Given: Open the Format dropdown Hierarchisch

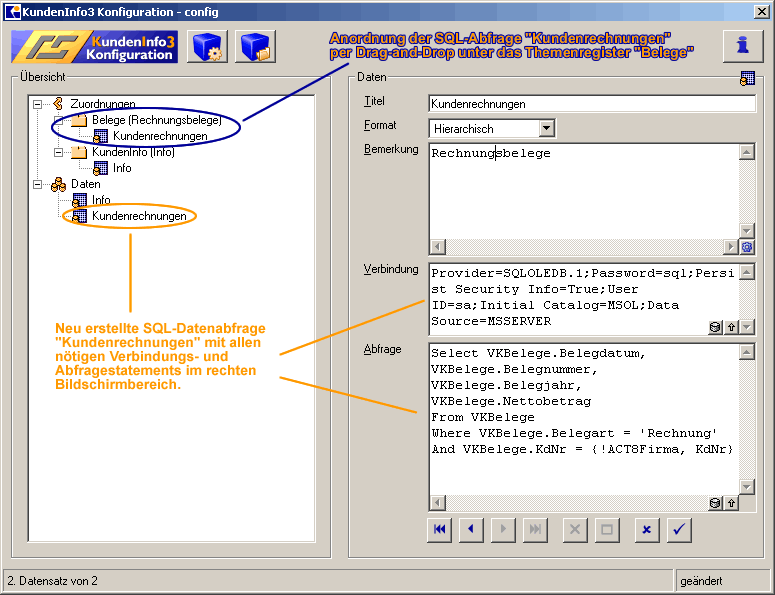Looking at the screenshot, I should click(x=546, y=128).
